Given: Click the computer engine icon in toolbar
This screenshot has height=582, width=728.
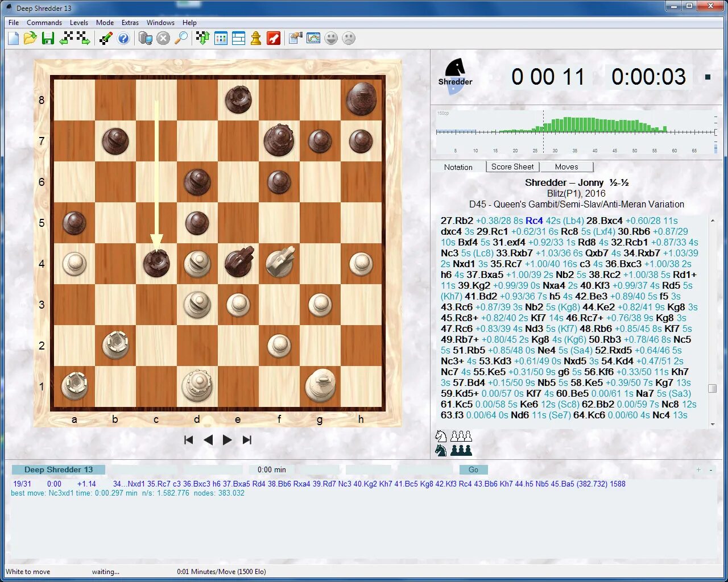Looking at the screenshot, I should point(146,38).
